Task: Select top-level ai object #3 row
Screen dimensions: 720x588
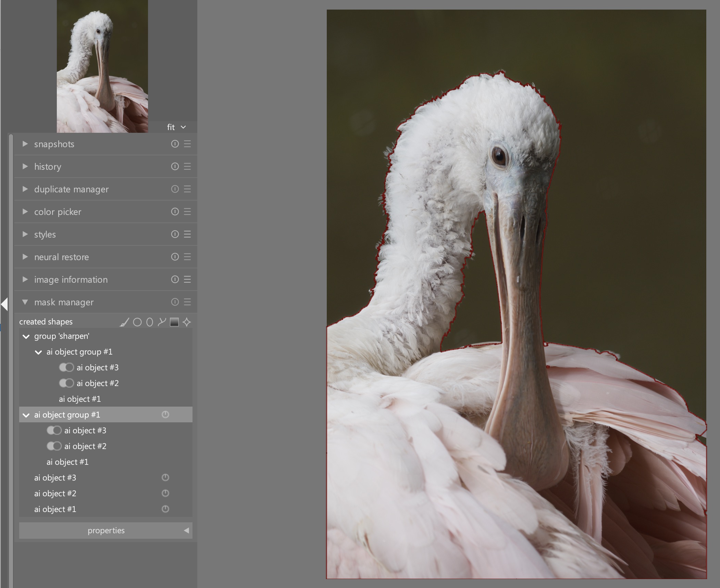Action: pyautogui.click(x=106, y=477)
